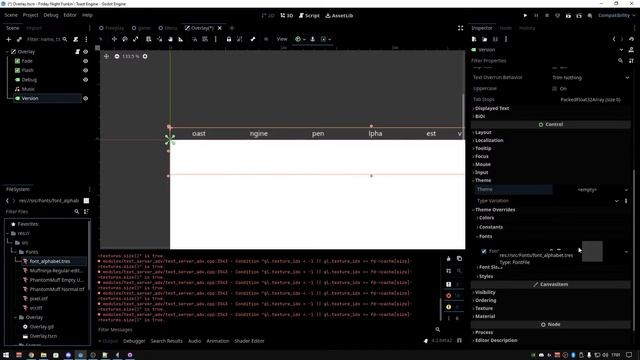Attach a script in the Scene dock

[x=76, y=40]
